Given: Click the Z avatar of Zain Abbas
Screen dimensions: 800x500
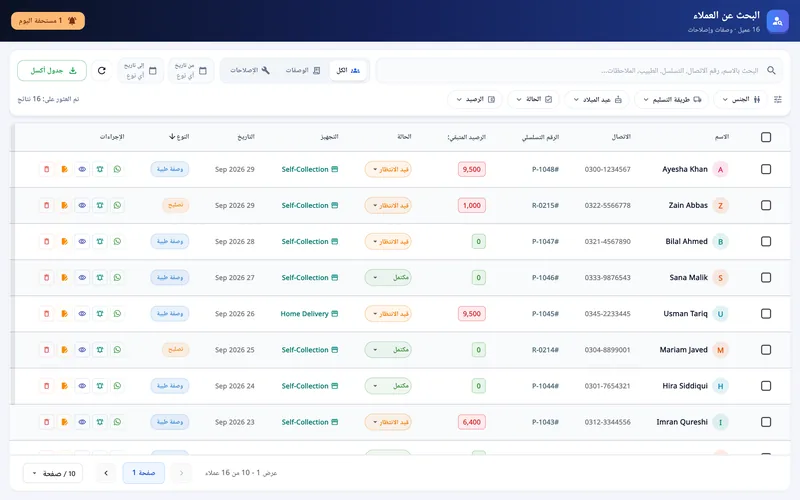Looking at the screenshot, I should (720, 206).
